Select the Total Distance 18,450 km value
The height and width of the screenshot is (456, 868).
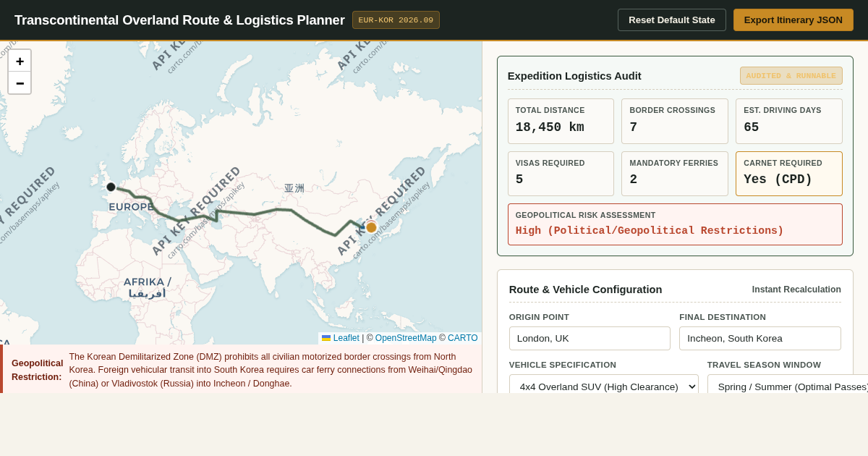click(550, 127)
